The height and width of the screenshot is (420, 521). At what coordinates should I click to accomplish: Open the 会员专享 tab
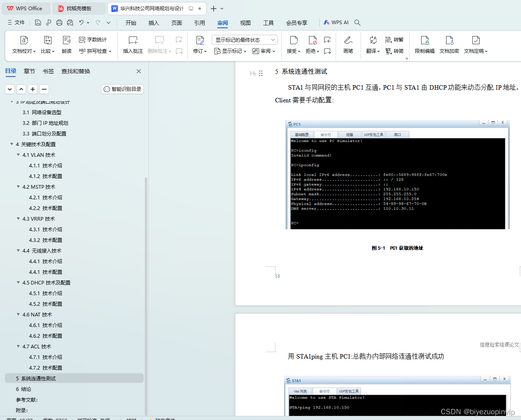click(x=297, y=23)
